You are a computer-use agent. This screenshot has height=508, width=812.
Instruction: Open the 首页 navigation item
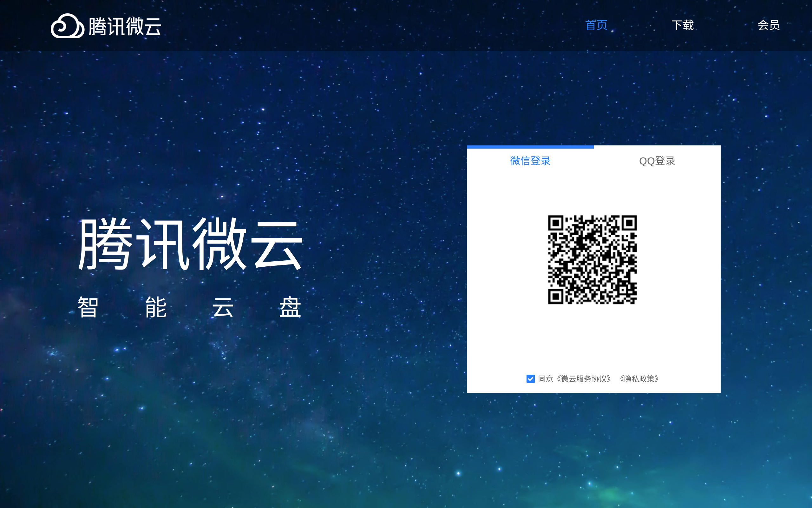click(x=596, y=25)
